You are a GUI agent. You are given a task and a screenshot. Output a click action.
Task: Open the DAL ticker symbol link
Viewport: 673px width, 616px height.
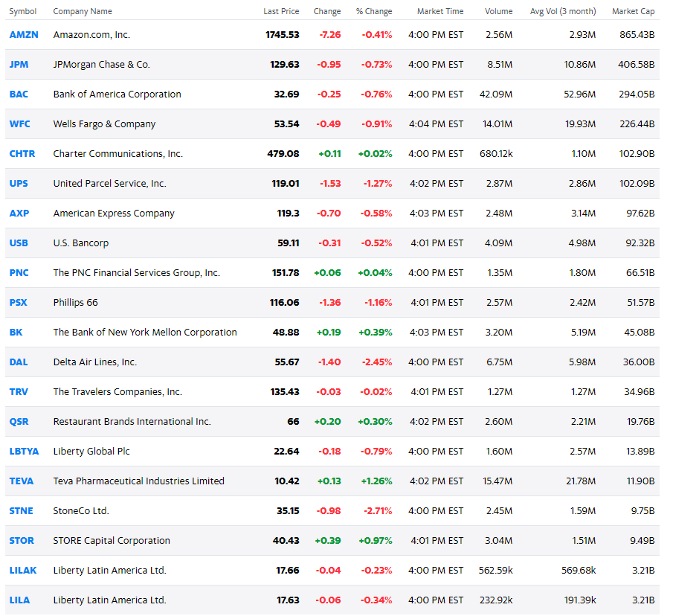pos(19,362)
